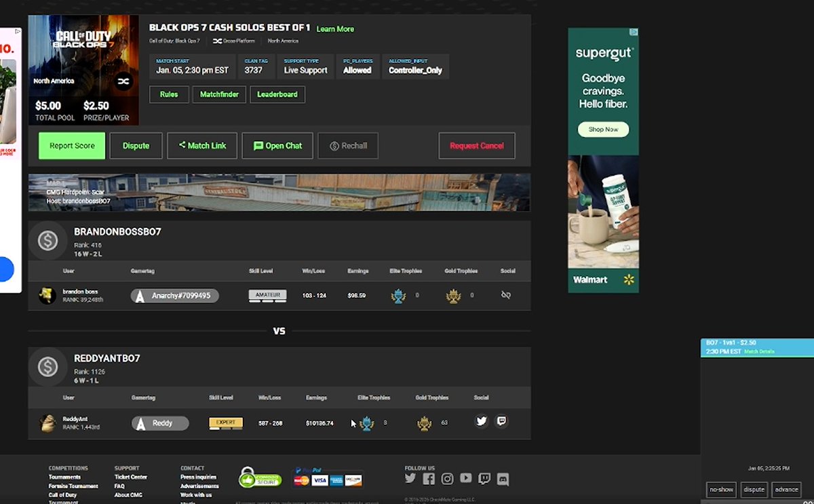
Task: Click the 103 - 124 win/loss value
Action: point(313,296)
